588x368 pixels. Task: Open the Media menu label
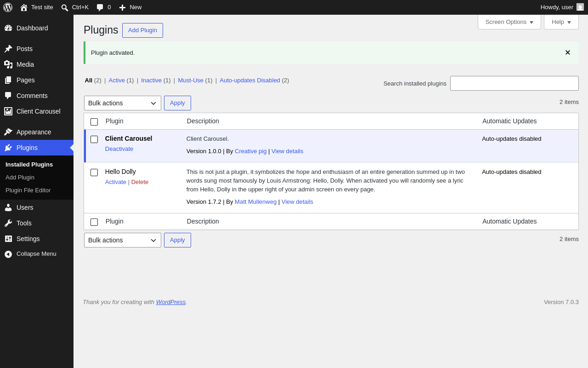(x=25, y=64)
